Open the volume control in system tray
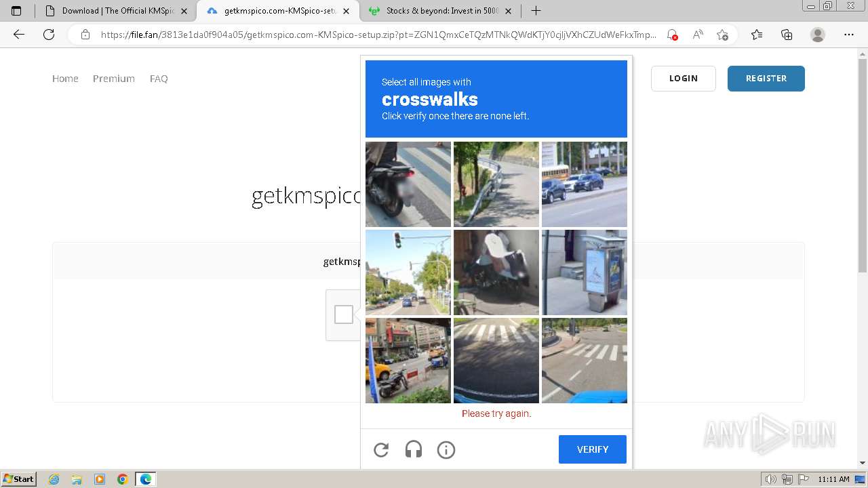The height and width of the screenshot is (488, 868). click(771, 479)
